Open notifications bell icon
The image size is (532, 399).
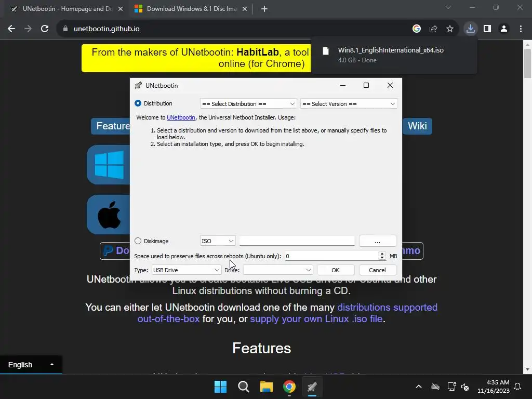[x=517, y=387]
